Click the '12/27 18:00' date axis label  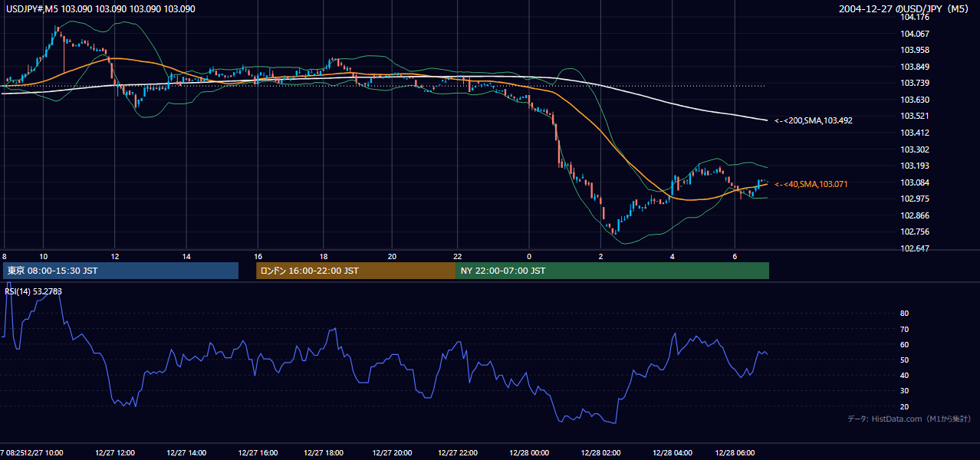pos(324,453)
